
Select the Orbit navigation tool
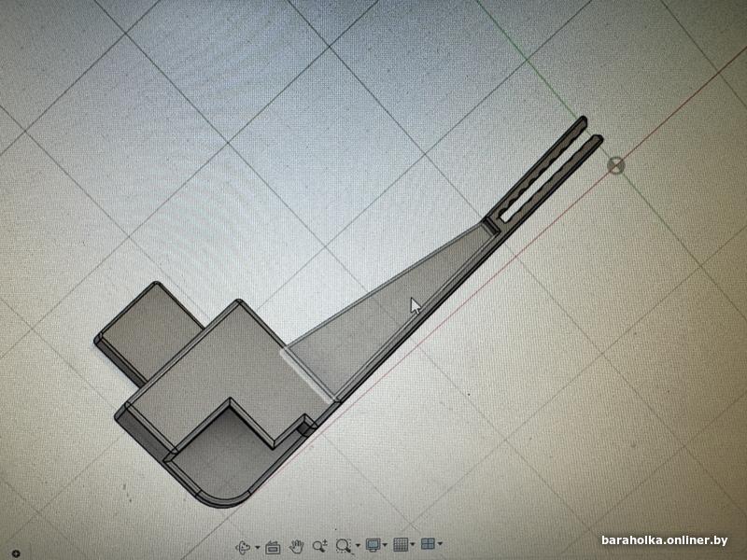click(244, 547)
